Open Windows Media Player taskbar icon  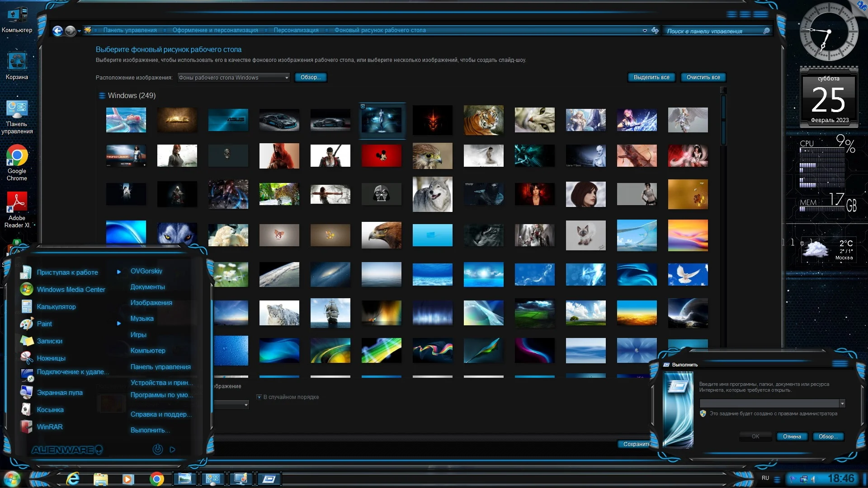128,479
